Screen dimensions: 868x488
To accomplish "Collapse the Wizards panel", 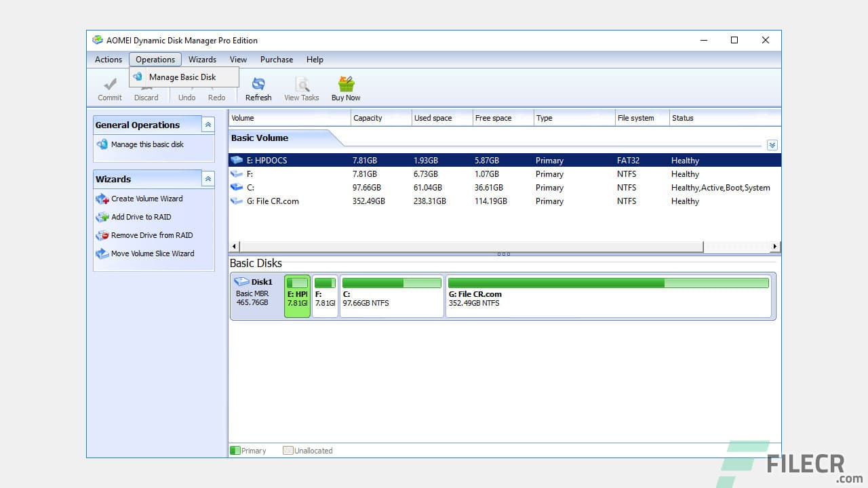I will (x=207, y=179).
